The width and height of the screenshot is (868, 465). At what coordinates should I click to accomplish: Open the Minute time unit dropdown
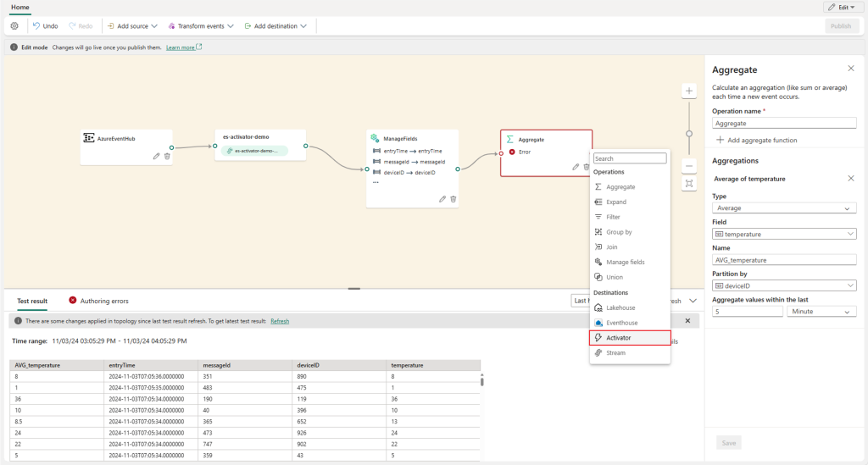(821, 312)
